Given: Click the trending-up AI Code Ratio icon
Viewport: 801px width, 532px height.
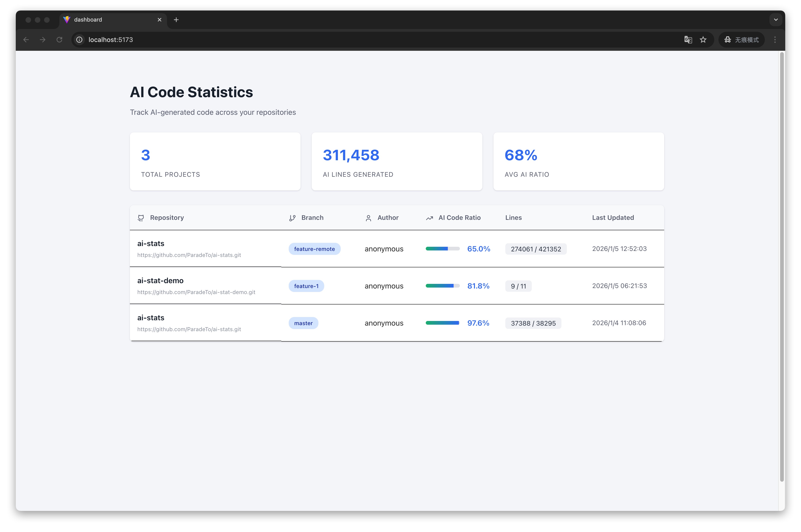Looking at the screenshot, I should [x=429, y=218].
